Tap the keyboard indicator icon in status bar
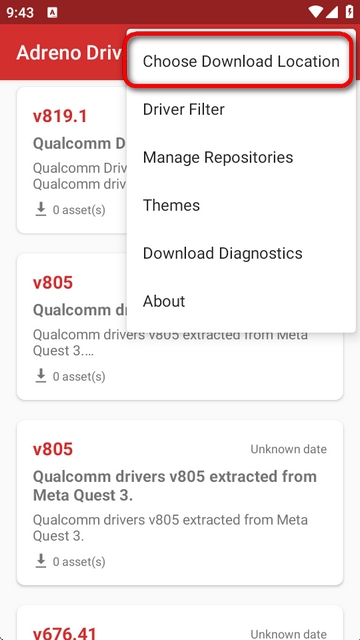 coord(52,13)
